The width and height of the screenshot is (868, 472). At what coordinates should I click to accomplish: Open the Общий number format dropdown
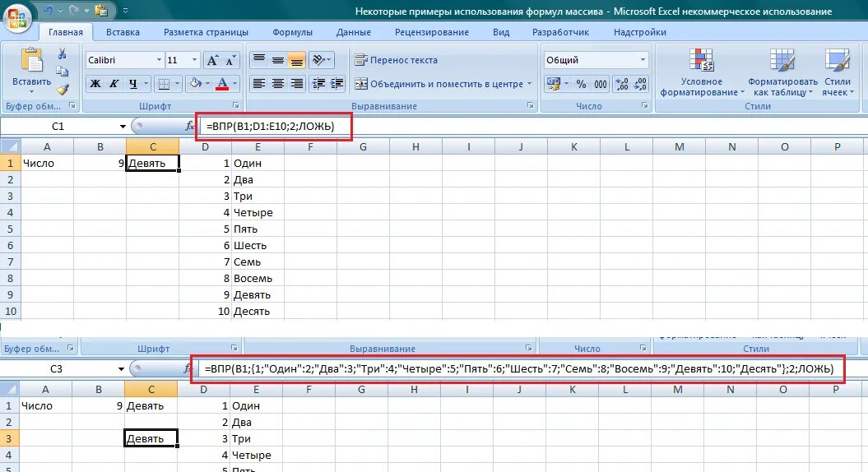pos(643,60)
